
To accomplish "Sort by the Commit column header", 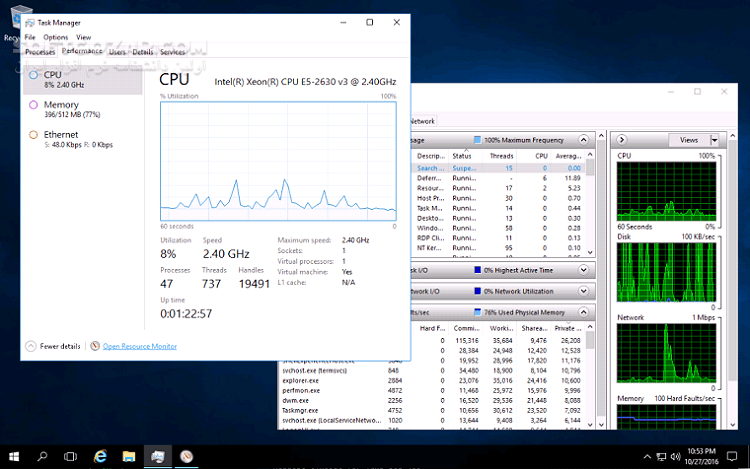I will click(x=466, y=328).
